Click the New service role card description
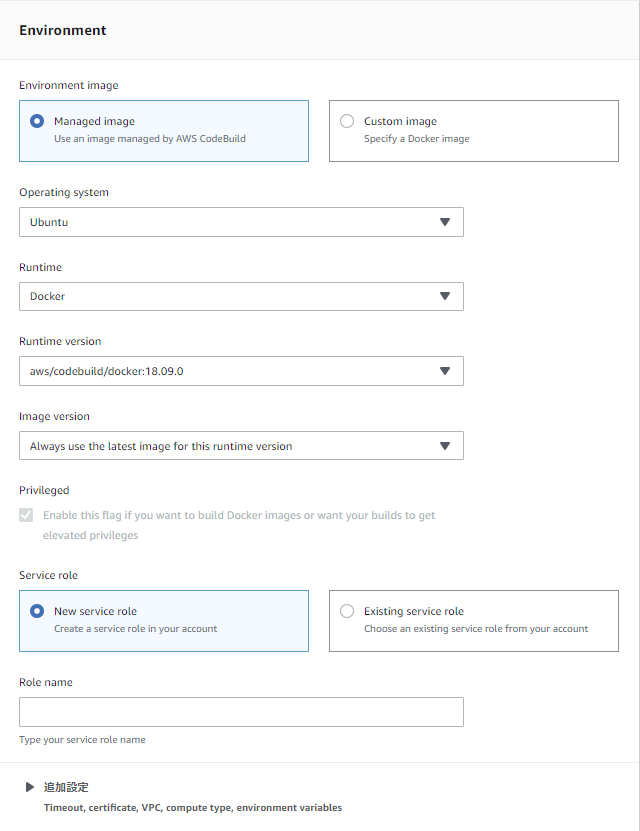Image resolution: width=640 pixels, height=831 pixels. point(135,629)
